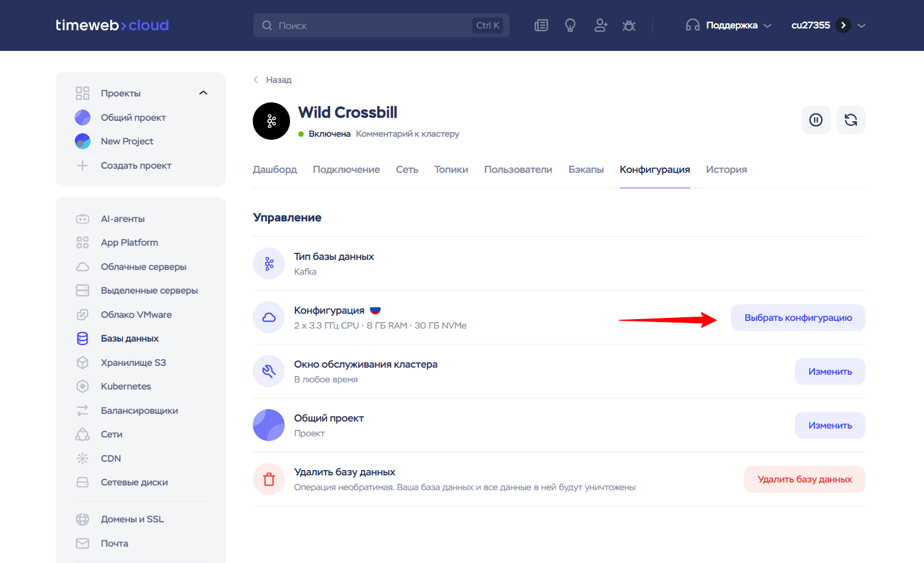924x563 pixels.
Task: Click the red Удалить базу данных button
Action: [804, 480]
